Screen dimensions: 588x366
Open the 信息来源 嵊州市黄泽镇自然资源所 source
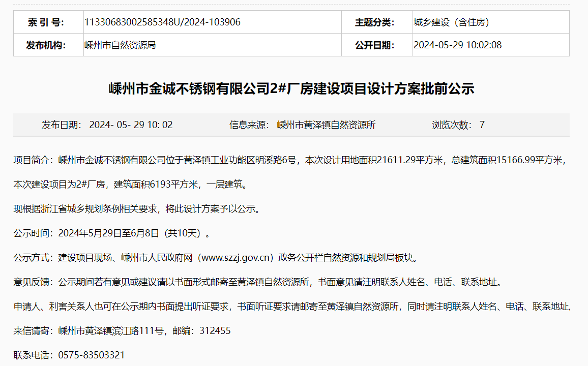(326, 125)
